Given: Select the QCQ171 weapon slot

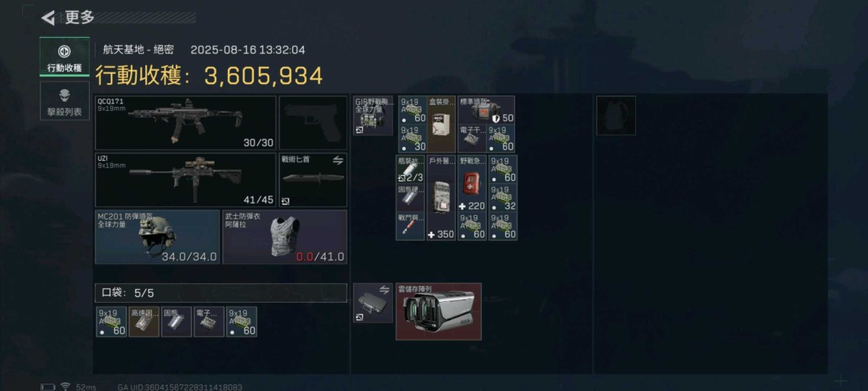Looking at the screenshot, I should coord(186,123).
